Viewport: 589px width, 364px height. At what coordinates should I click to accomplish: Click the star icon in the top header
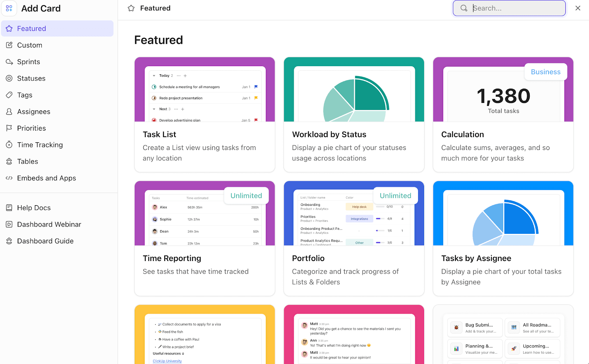[x=131, y=8]
